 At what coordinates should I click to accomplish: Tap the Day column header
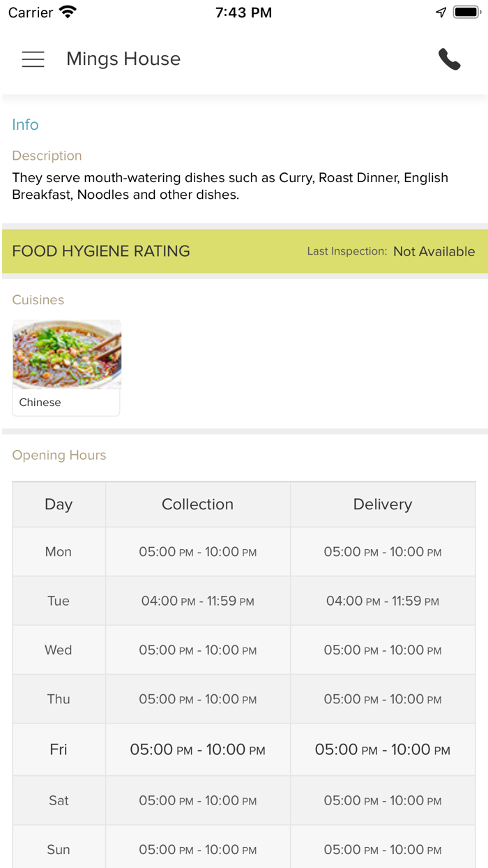[59, 504]
